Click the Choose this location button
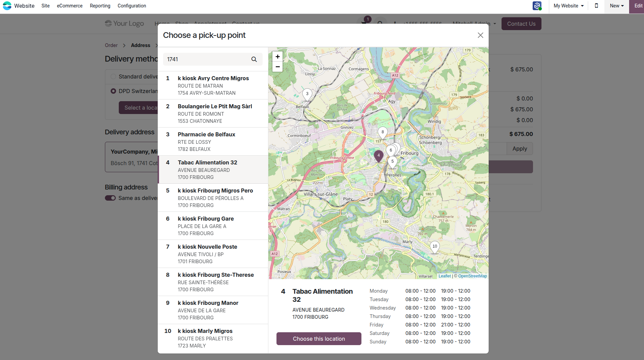644x360 pixels. [x=319, y=339]
